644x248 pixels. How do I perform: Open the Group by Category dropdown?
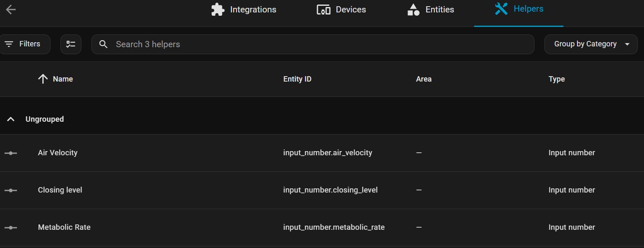tap(591, 44)
